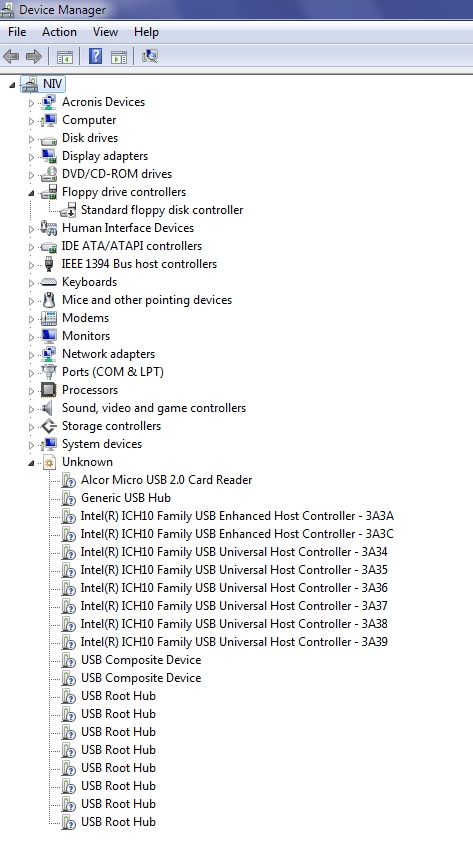Click the Scan for hardware changes icon
The width and height of the screenshot is (473, 850).
click(x=150, y=56)
